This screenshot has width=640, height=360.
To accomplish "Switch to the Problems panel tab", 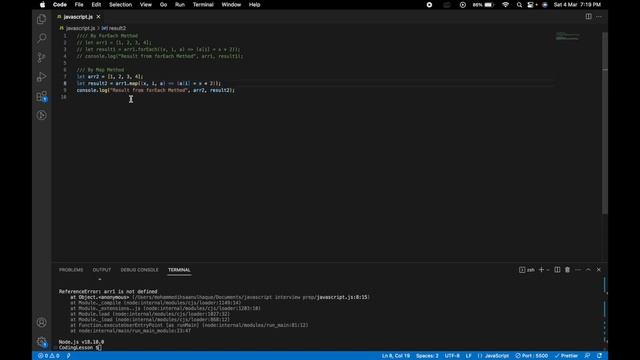I will pos(71,270).
